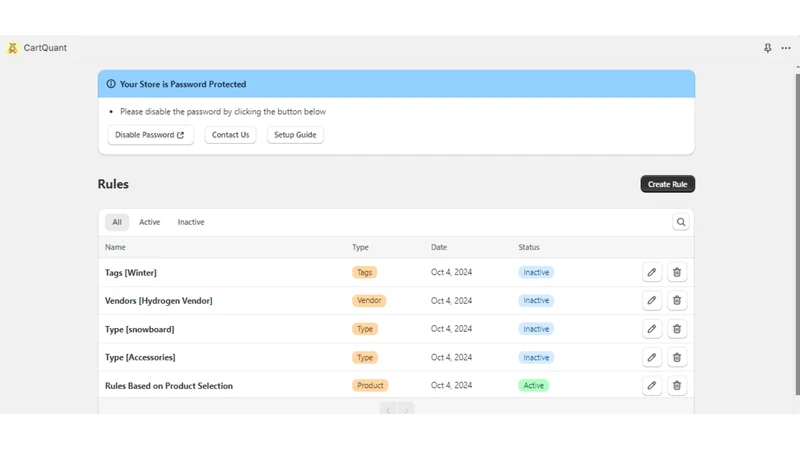This screenshot has width=800, height=450.
Task: Switch to the Inactive rules tab
Action: tap(191, 222)
